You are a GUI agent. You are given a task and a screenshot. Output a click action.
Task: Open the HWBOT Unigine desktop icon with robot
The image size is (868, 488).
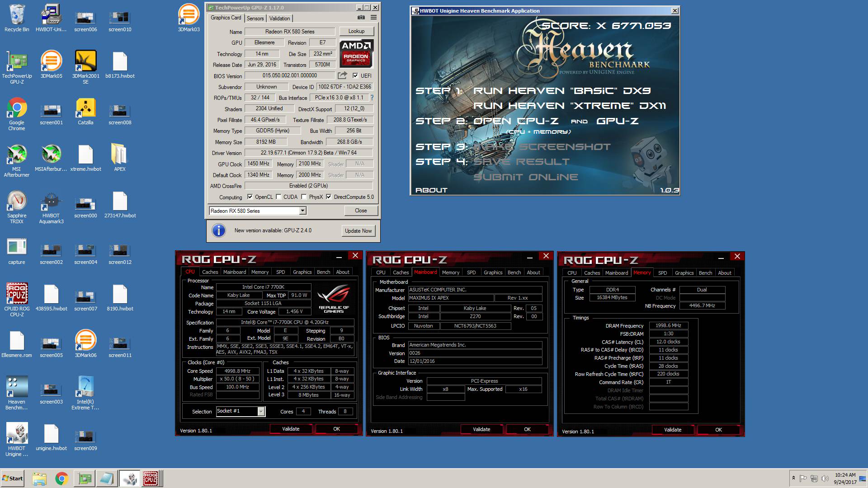click(17, 440)
